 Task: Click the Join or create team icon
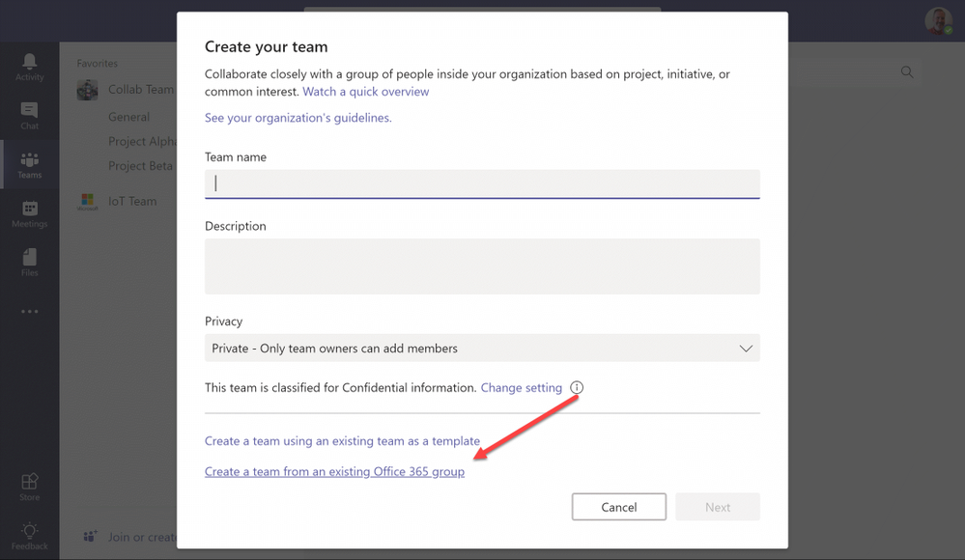91,537
